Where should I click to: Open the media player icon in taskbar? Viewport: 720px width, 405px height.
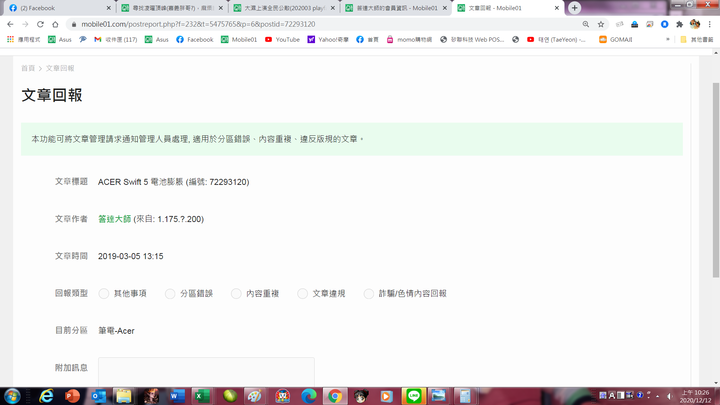click(x=387, y=396)
